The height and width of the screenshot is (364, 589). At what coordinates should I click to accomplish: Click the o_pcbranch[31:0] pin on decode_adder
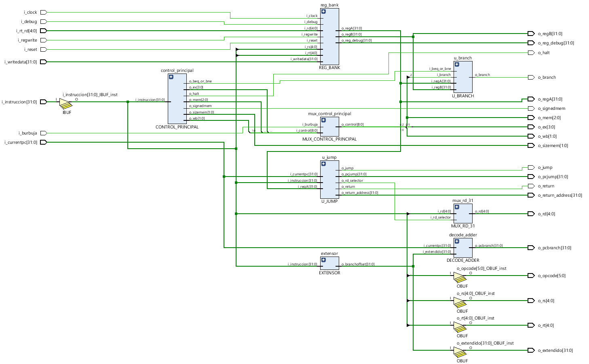[x=489, y=246]
